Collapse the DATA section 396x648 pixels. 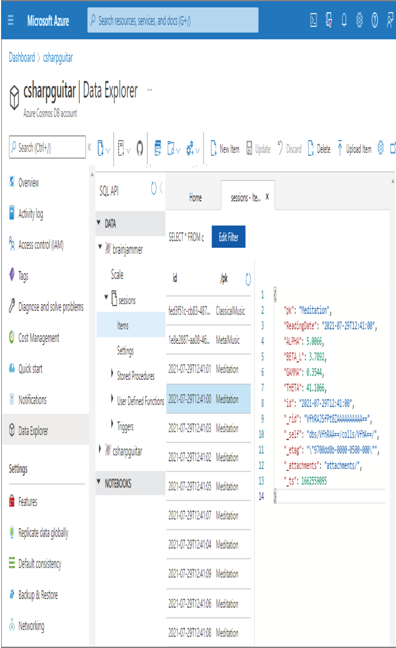click(x=99, y=223)
